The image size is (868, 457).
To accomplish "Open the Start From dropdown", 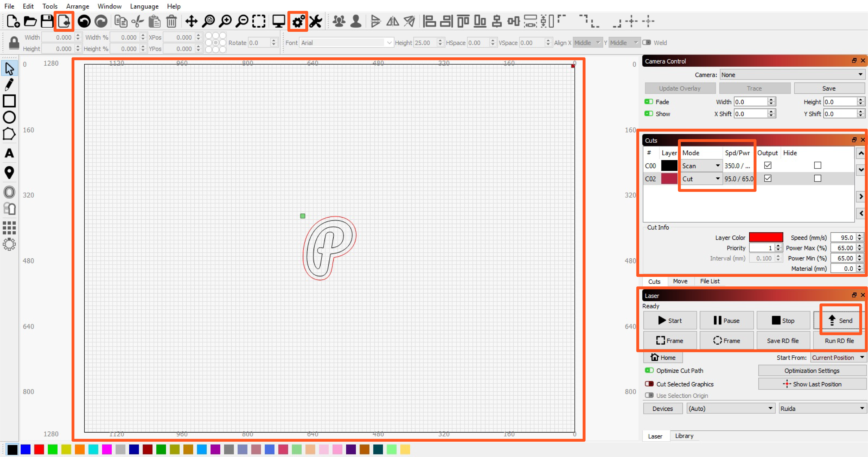I will [838, 357].
